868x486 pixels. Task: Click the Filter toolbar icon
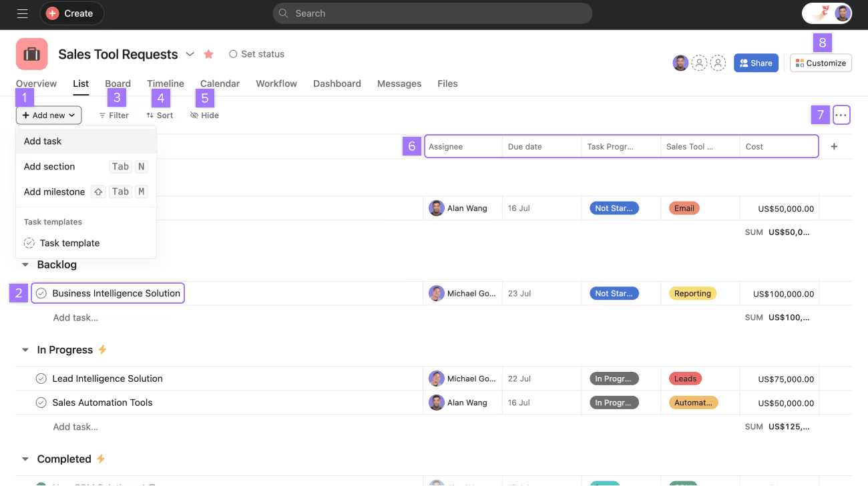pyautogui.click(x=102, y=115)
